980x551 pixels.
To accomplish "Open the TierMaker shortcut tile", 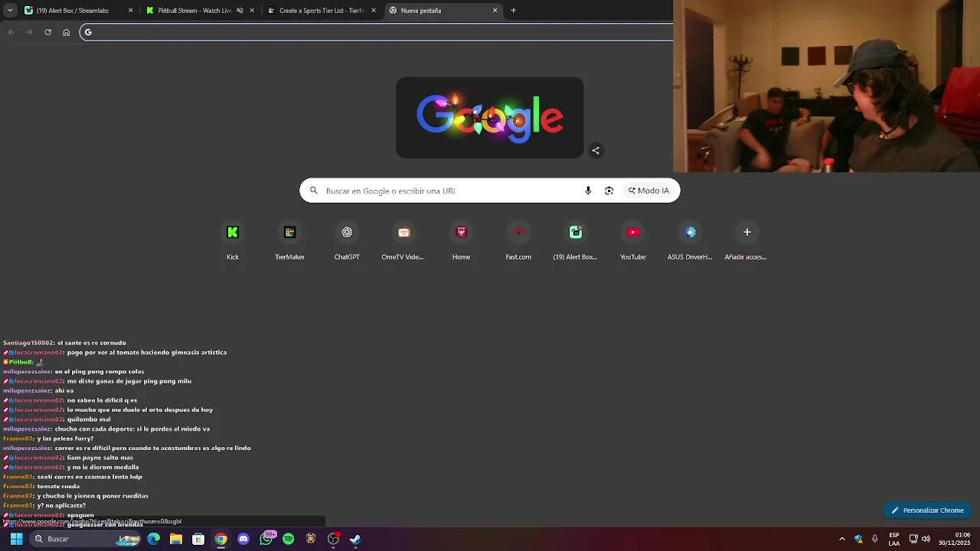I will point(289,241).
